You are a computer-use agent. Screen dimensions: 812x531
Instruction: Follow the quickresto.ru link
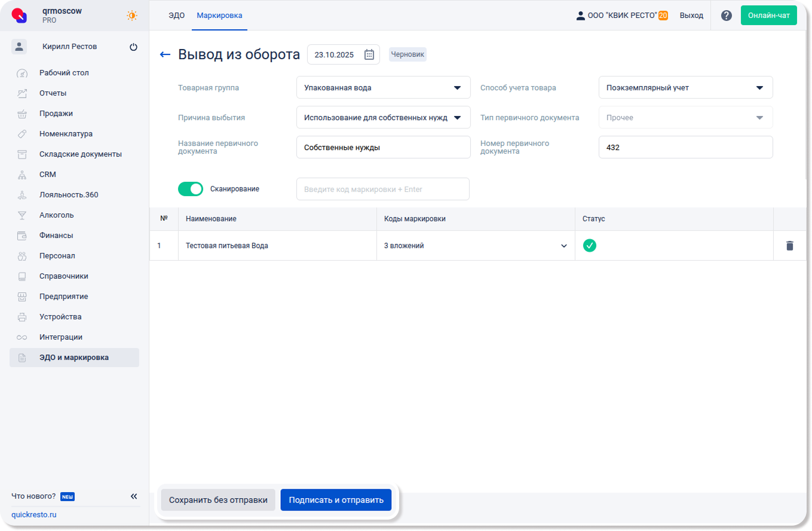point(34,515)
